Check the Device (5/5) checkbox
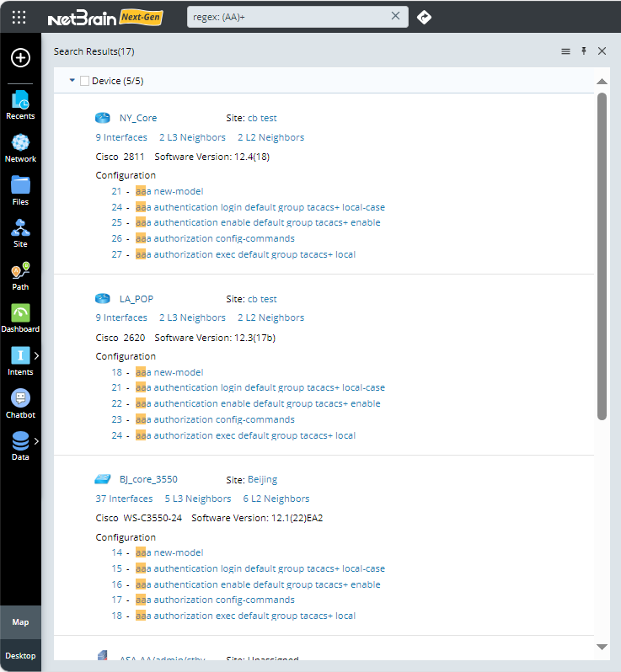The width and height of the screenshot is (621, 672). (85, 81)
